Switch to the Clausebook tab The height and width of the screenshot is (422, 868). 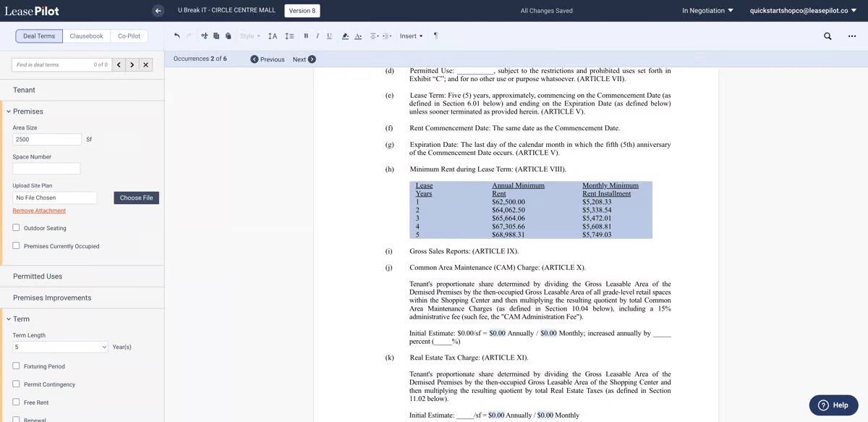[x=87, y=35]
